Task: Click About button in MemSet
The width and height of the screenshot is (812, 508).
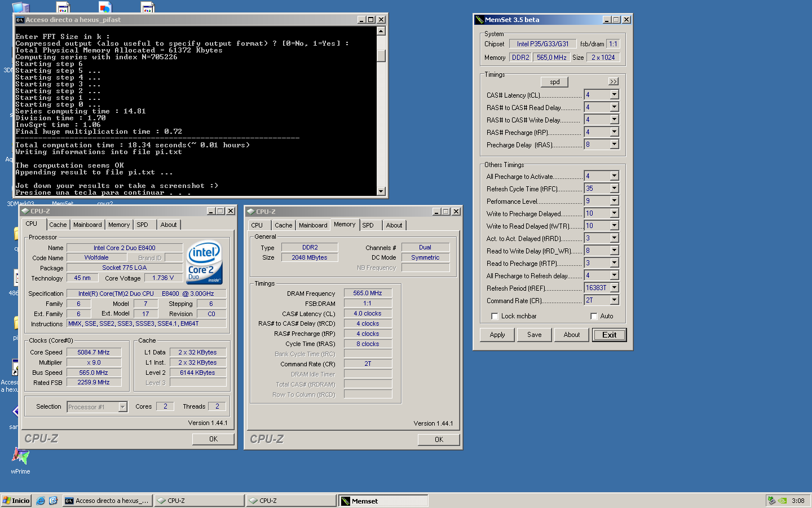Action: click(572, 335)
